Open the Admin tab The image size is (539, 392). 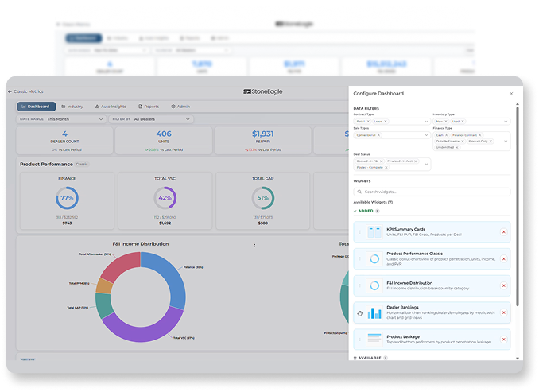[x=180, y=107]
